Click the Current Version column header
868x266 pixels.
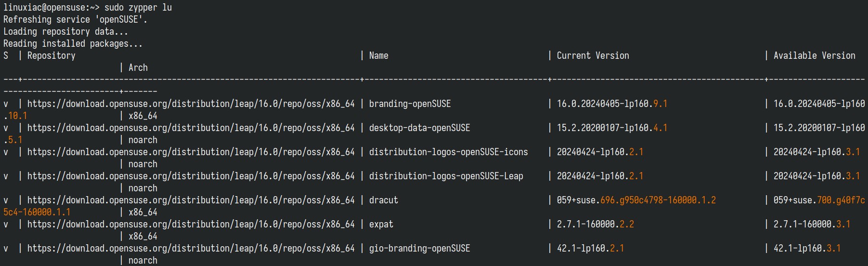click(593, 55)
